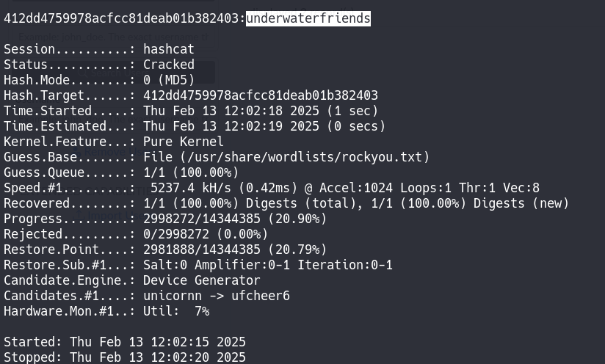This screenshot has height=364, width=605.
Task: Click the Candidates text unicornn -> ufcheer6
Action: point(216,296)
